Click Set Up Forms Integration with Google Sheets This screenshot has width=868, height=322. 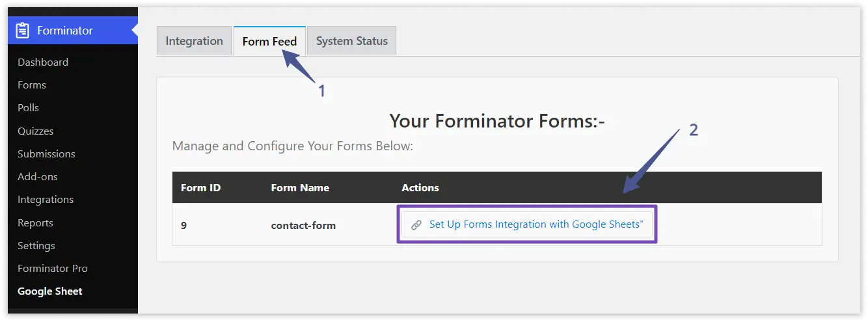coord(536,224)
